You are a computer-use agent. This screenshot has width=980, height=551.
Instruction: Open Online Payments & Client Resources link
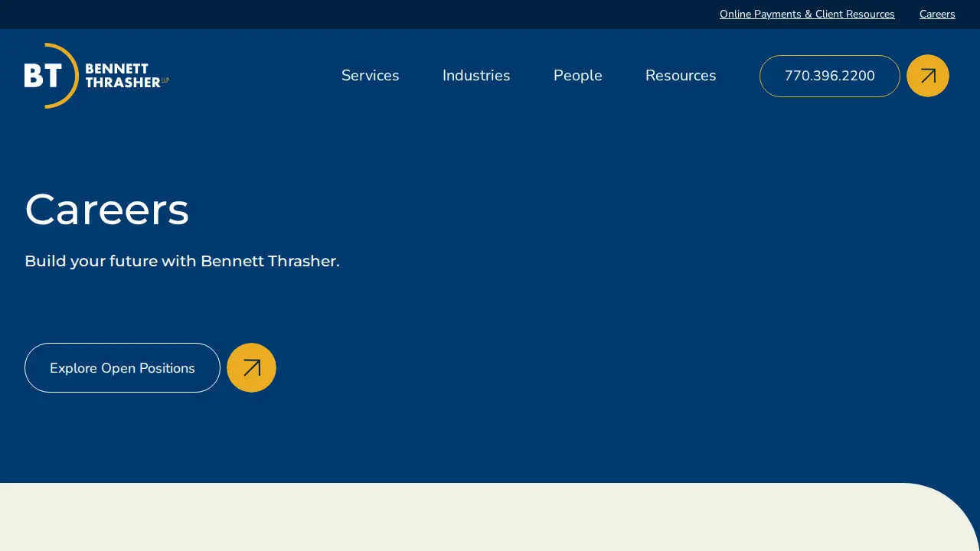[x=807, y=15]
